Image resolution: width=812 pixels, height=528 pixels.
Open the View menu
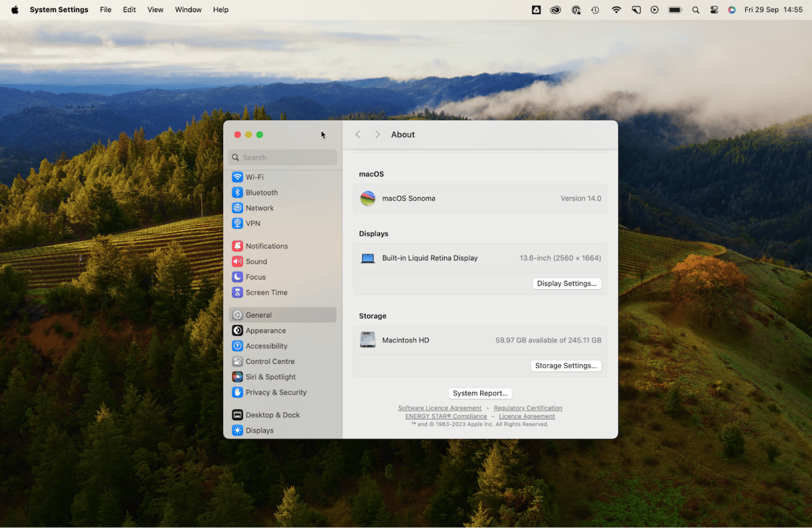[155, 10]
